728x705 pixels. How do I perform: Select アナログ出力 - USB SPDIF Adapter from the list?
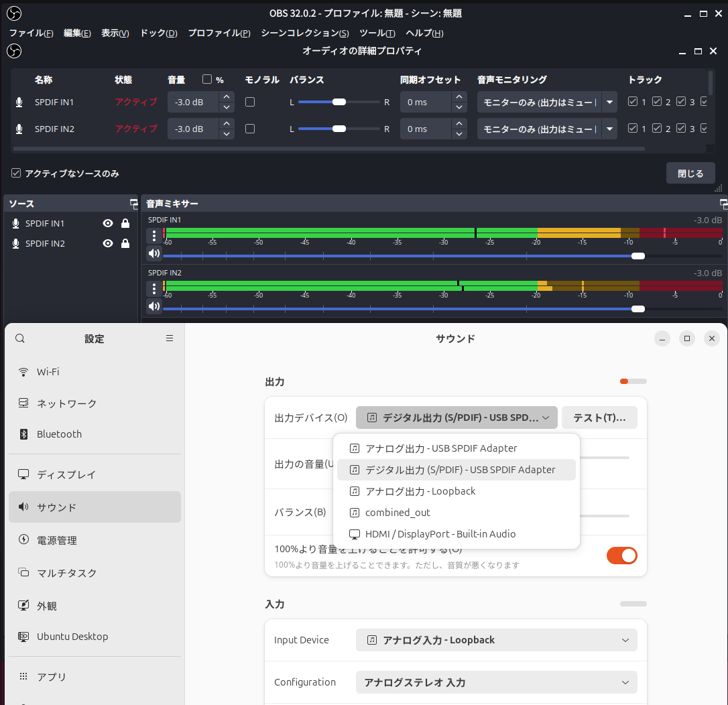(x=457, y=448)
